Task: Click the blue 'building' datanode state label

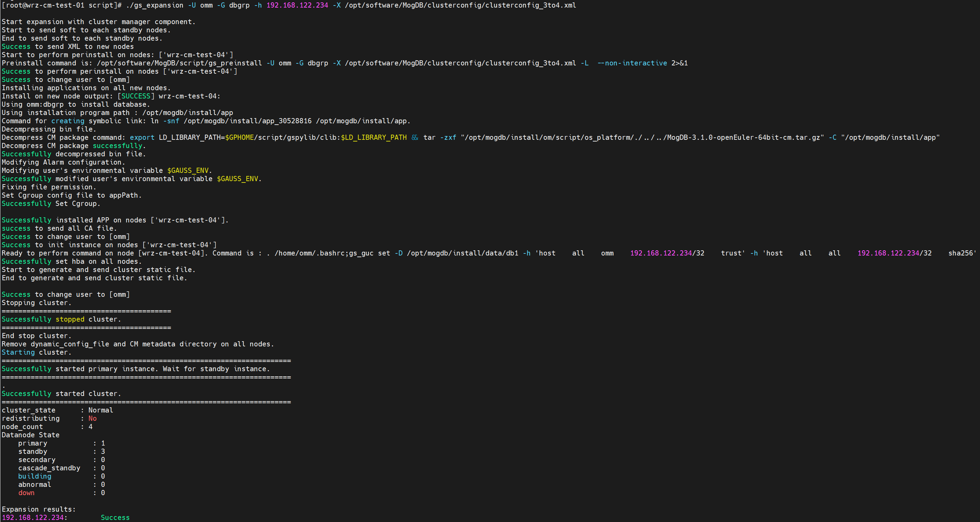Action: coord(35,477)
